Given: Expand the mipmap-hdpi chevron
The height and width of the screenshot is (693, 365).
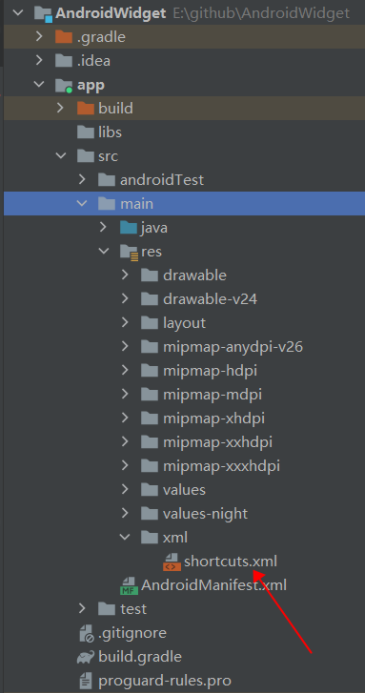Looking at the screenshot, I should coord(125,371).
